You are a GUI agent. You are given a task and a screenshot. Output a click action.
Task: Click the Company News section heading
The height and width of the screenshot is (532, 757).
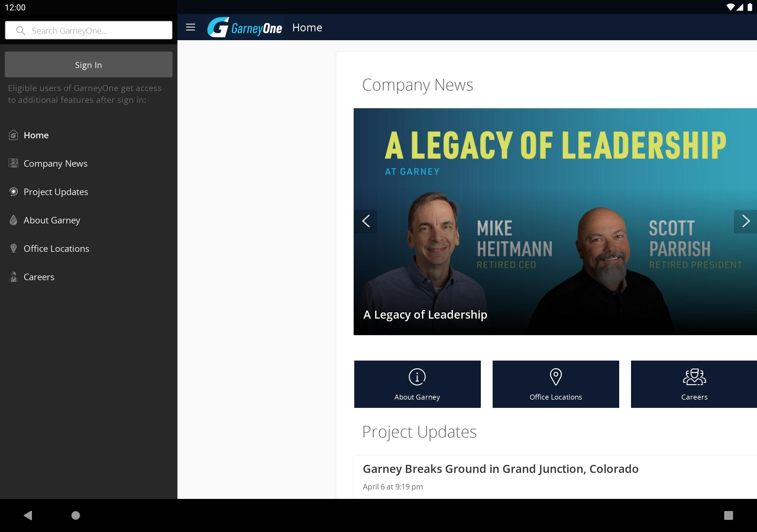pyautogui.click(x=418, y=85)
